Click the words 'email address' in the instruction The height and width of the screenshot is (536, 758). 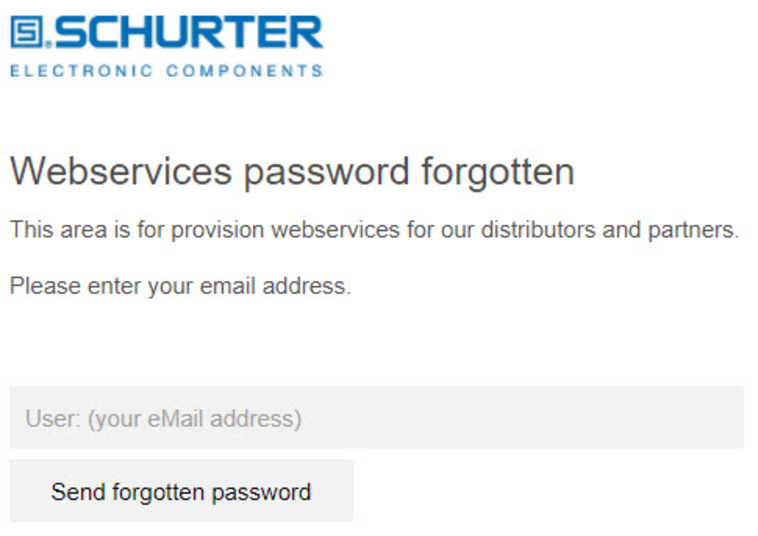275,286
